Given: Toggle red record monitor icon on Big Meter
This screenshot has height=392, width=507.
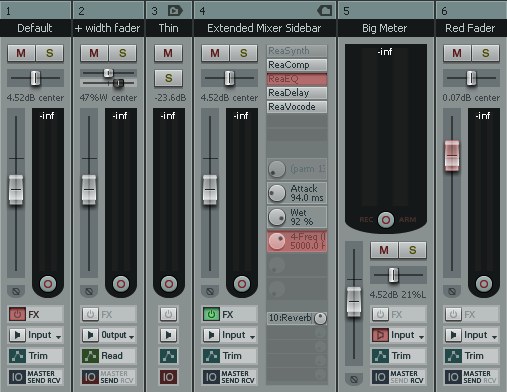Looking at the screenshot, I should click(x=380, y=335).
